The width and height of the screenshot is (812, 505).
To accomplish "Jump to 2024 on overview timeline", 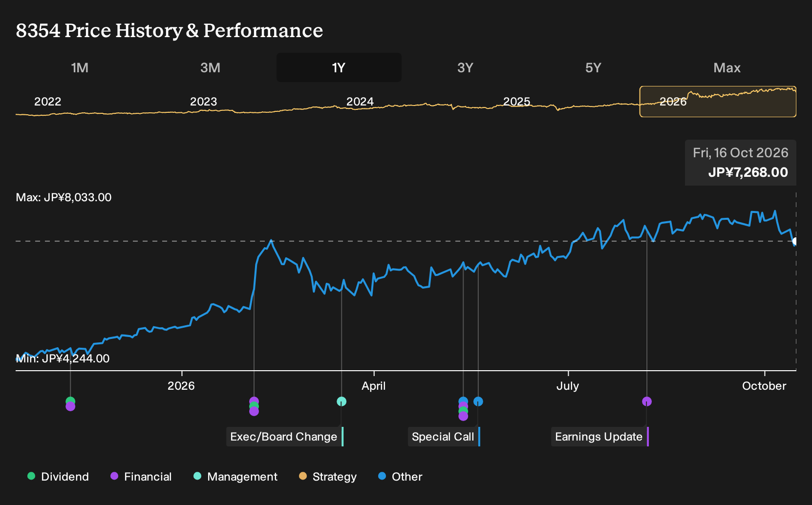I will (x=360, y=102).
